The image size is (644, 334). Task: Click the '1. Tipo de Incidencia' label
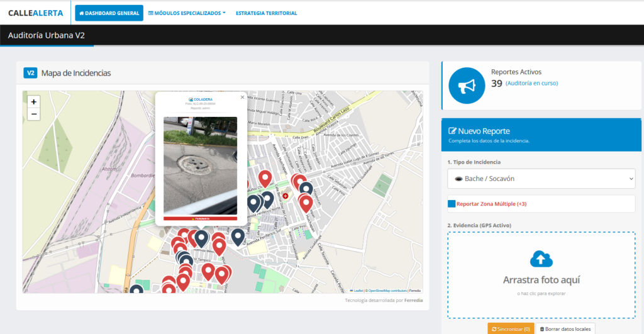click(474, 162)
